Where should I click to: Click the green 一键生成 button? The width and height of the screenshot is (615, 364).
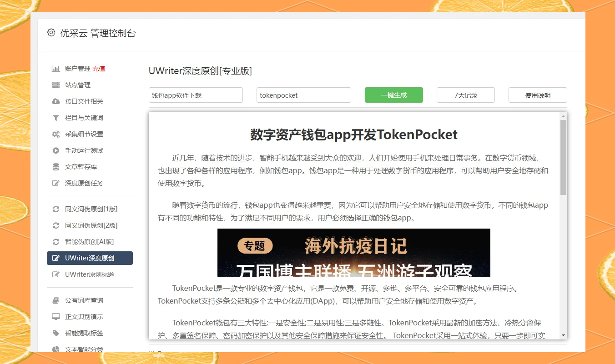point(394,95)
